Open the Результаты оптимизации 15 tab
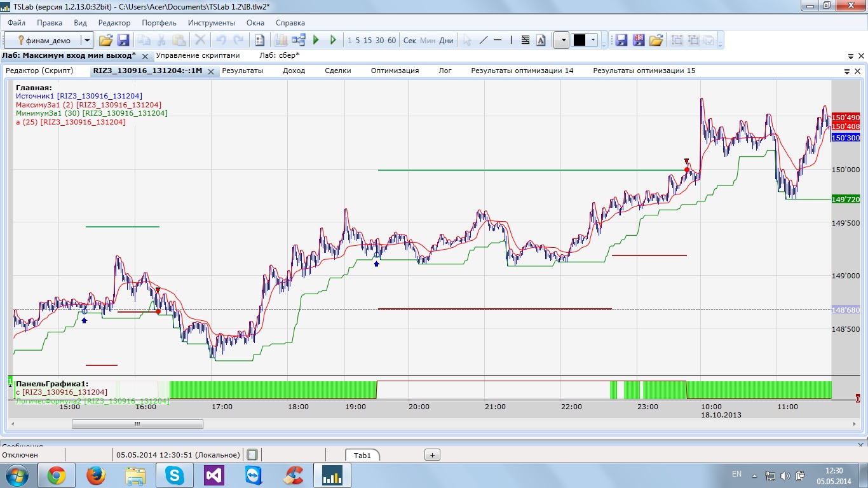Viewport: 868px width, 488px height. pos(644,71)
